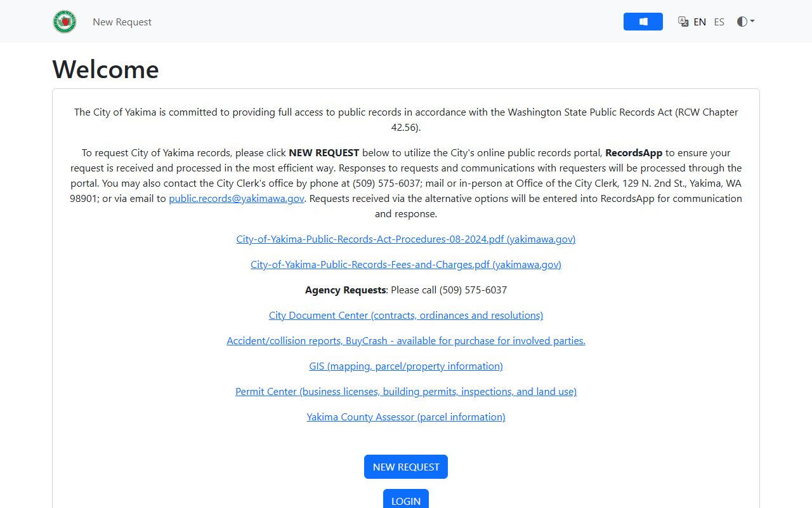Email public.records@yakimawa.gov link

tap(236, 199)
